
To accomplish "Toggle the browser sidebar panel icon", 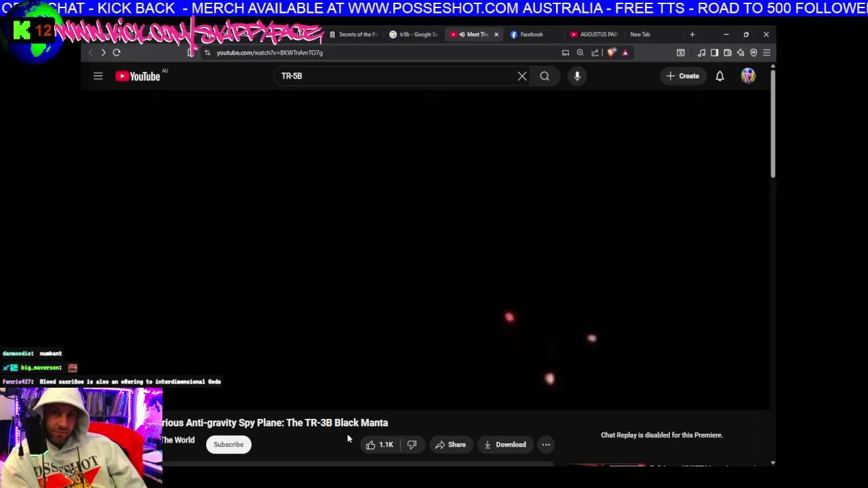I will pyautogui.click(x=715, y=52).
